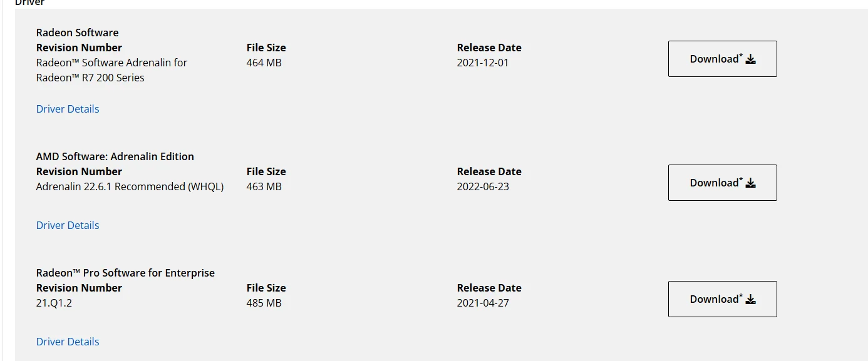Open Driver Details for Radeon Pro Enterprise
This screenshot has height=361, width=868.
point(68,342)
